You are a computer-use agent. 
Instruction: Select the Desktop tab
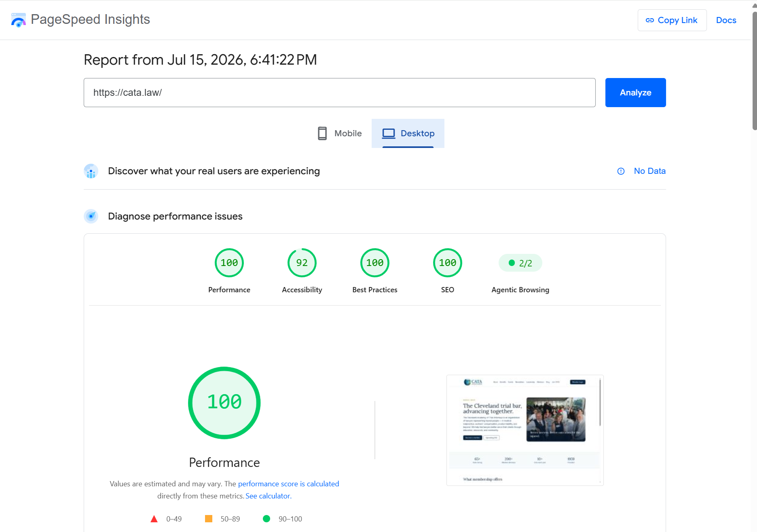pos(408,133)
